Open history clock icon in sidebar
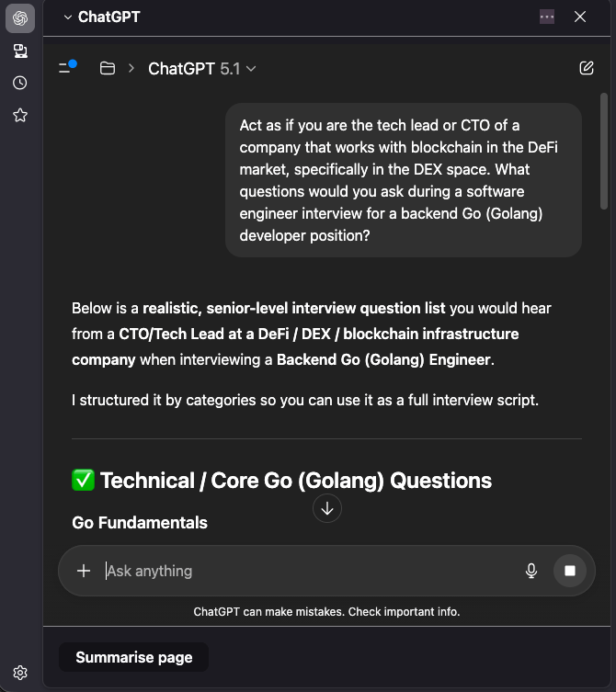 point(20,83)
